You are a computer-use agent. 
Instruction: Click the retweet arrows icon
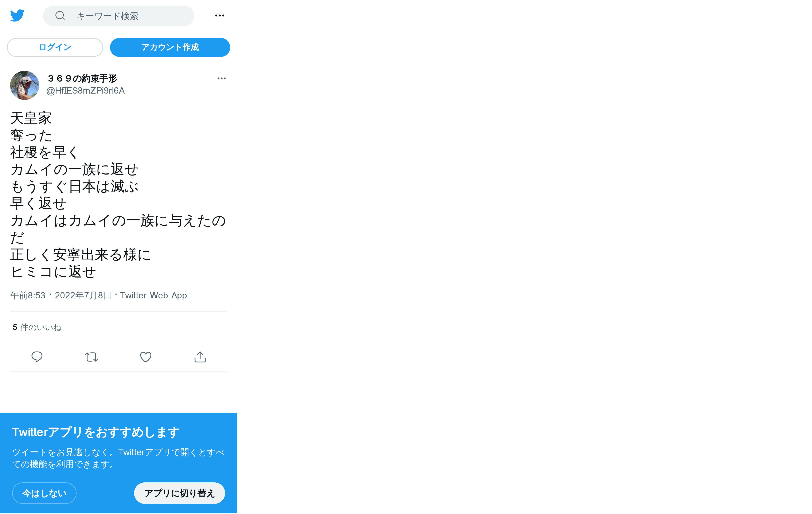[91, 357]
